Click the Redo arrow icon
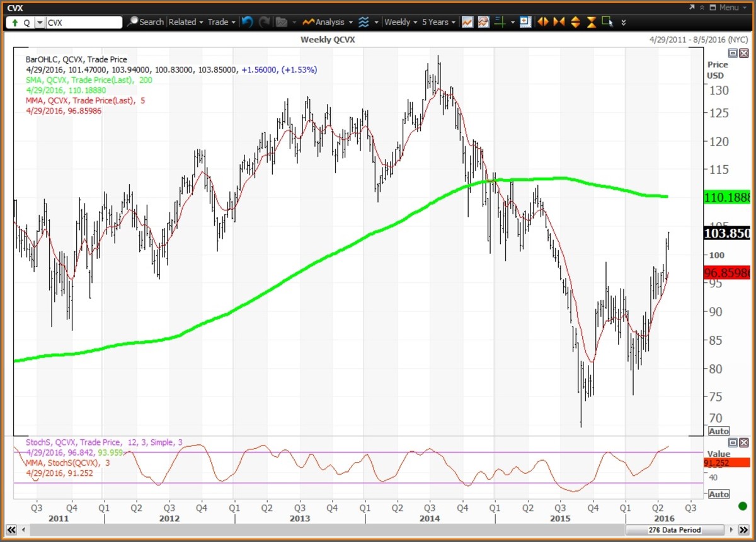This screenshot has height=542, width=756. pyautogui.click(x=264, y=22)
